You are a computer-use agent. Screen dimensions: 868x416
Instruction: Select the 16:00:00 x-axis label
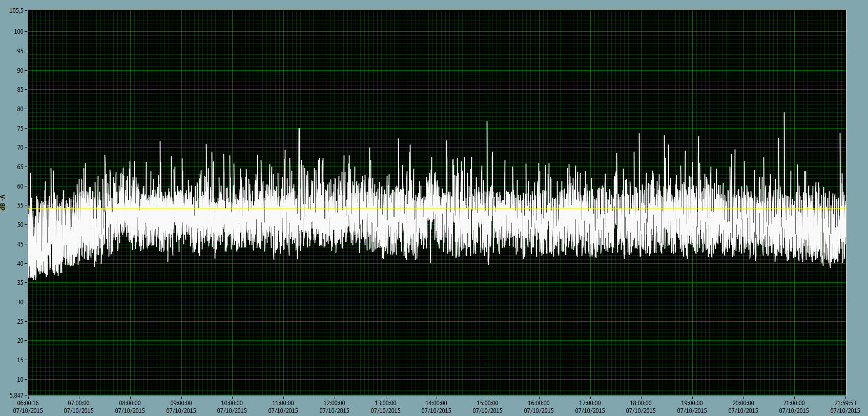click(539, 404)
